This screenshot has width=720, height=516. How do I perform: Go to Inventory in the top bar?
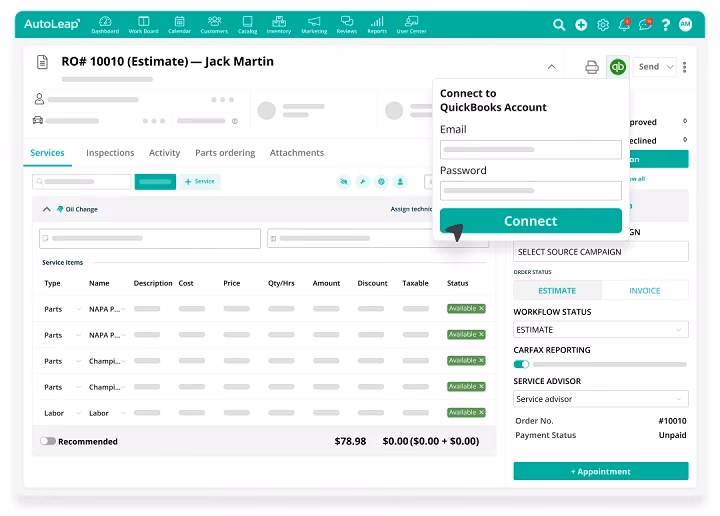[279, 24]
